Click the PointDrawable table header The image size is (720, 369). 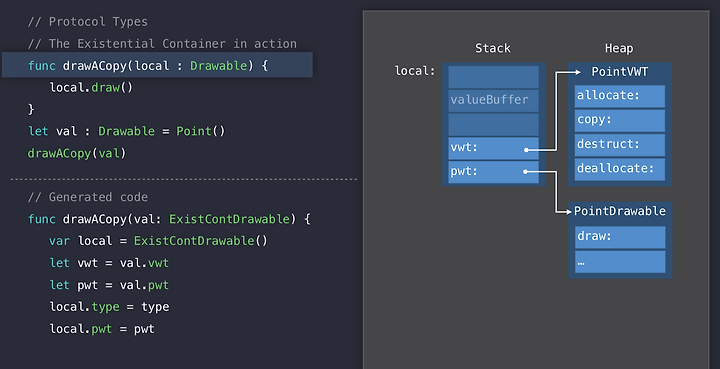pyautogui.click(x=620, y=211)
